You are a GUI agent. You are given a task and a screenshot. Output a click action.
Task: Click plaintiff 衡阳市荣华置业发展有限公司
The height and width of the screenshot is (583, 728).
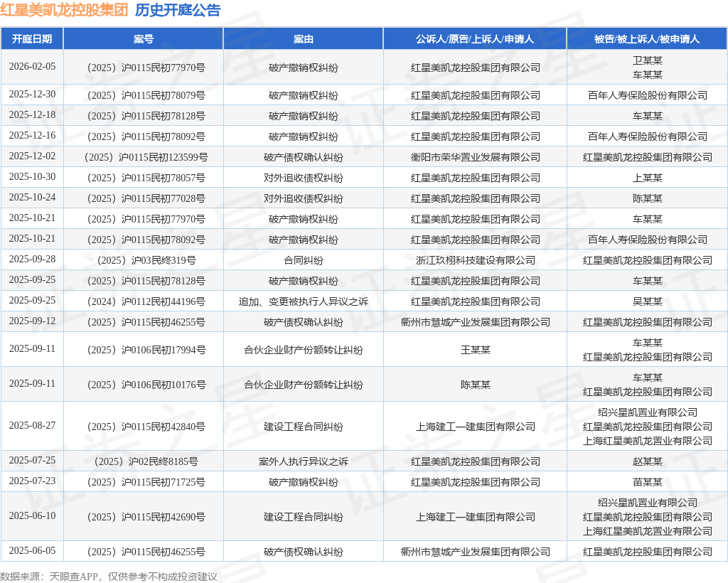pyautogui.click(x=476, y=157)
